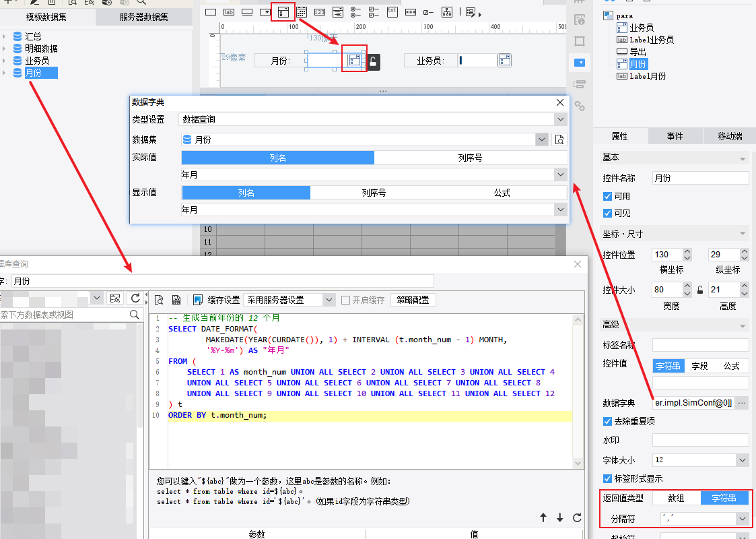Open the hyperlink icon in right sidebar
Screen dimensions: 756x539
[x=580, y=106]
